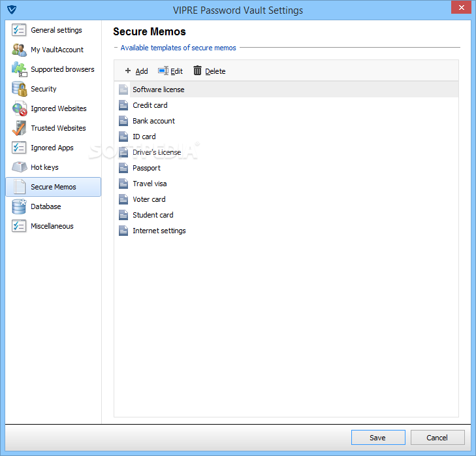Click the Student card document icon
This screenshot has width=476, height=456.
point(123,215)
